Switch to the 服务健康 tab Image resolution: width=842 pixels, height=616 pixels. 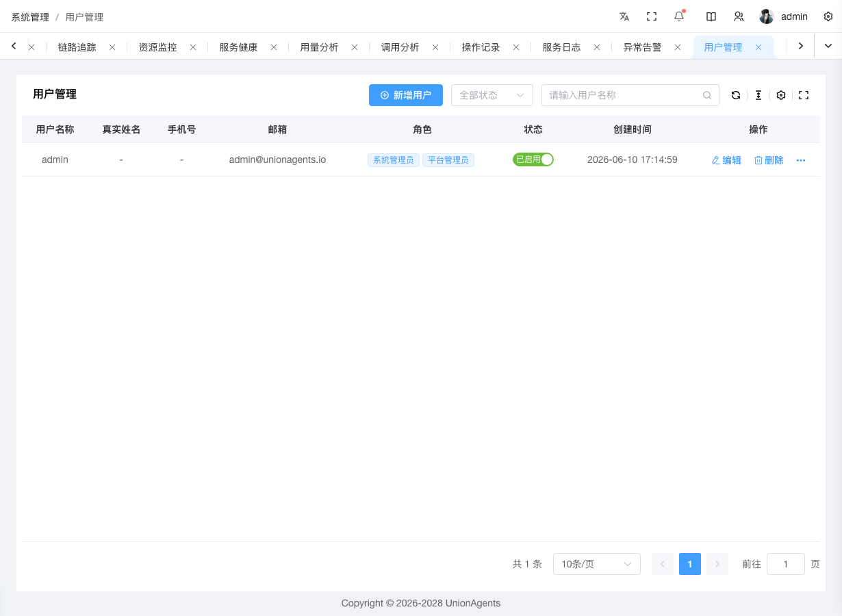[238, 47]
